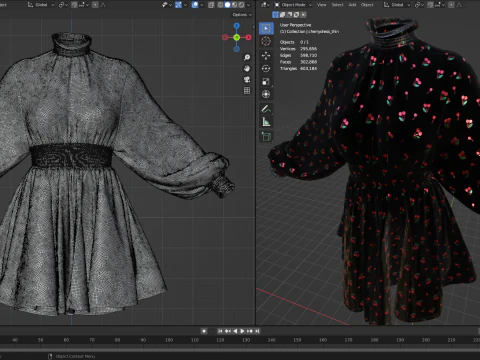This screenshot has height=360, width=480.
Task: Select the Scale tool in right viewport toolbar
Action: 266,81
